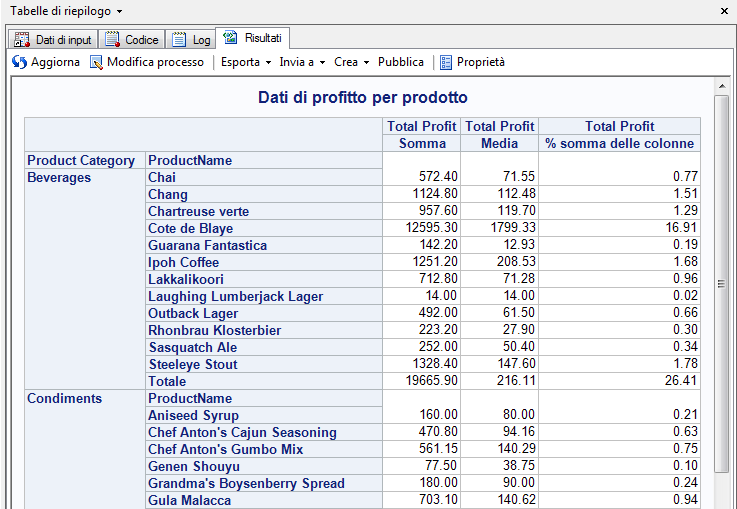The height and width of the screenshot is (509, 737).
Task: Click the Aggiorna refresh icon
Action: [19, 62]
